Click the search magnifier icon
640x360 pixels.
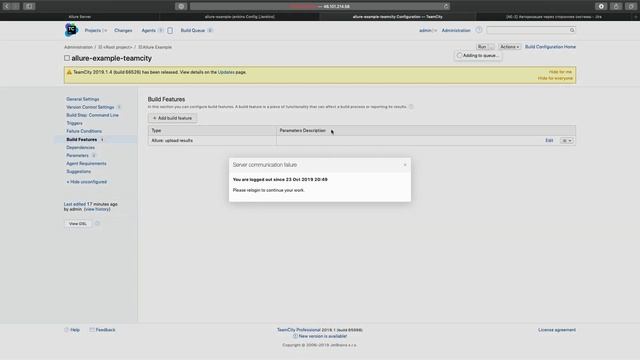click(x=572, y=30)
